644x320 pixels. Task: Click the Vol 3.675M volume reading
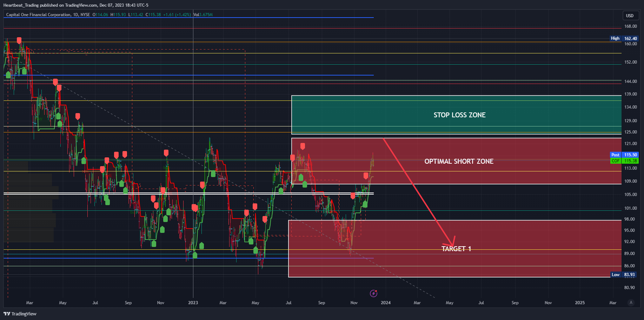coord(203,15)
